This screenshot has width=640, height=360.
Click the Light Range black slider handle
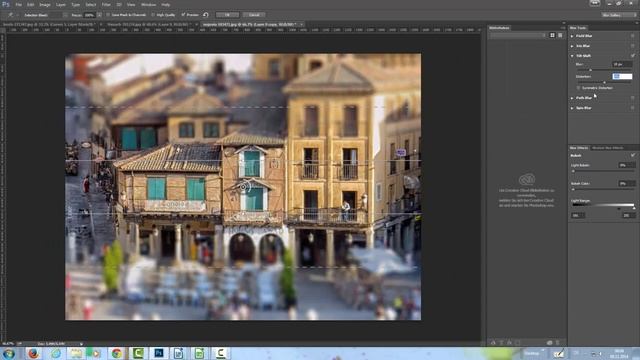tap(619, 208)
